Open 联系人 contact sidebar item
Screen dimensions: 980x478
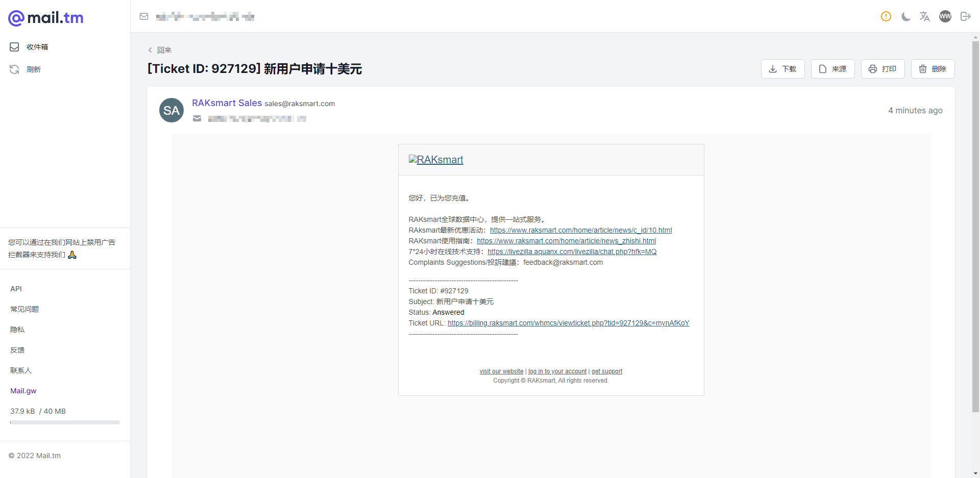[21, 370]
